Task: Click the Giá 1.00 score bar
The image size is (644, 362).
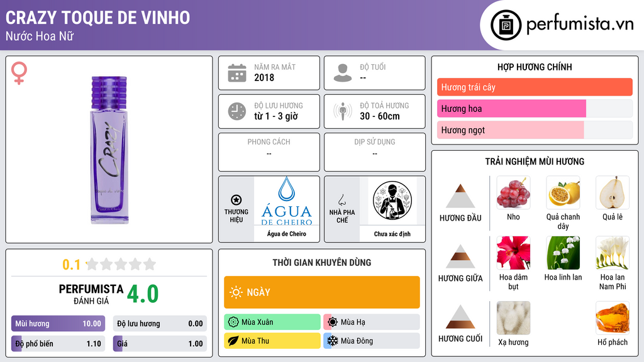Action: pyautogui.click(x=160, y=344)
